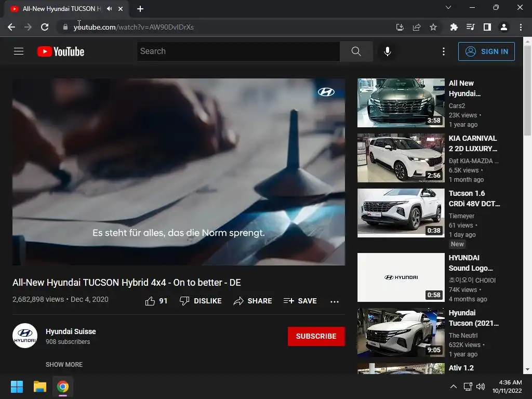Expand description with SHOW MORE
The height and width of the screenshot is (399, 532).
(64, 364)
